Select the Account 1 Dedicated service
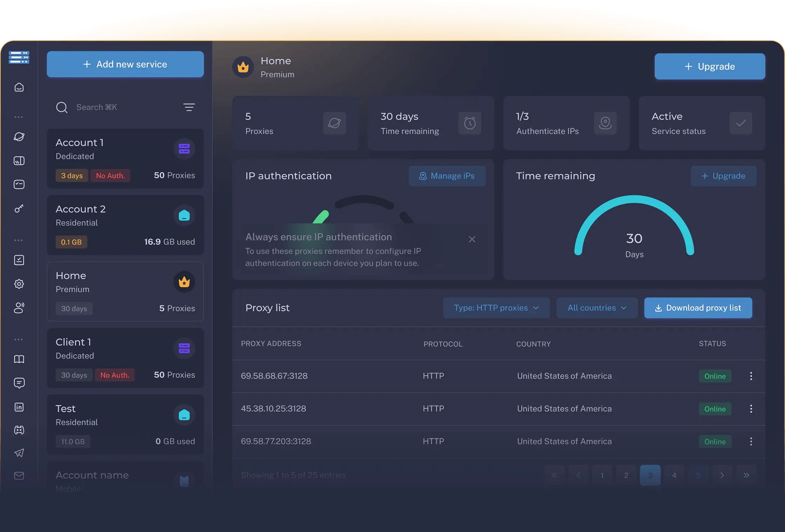 pos(125,158)
